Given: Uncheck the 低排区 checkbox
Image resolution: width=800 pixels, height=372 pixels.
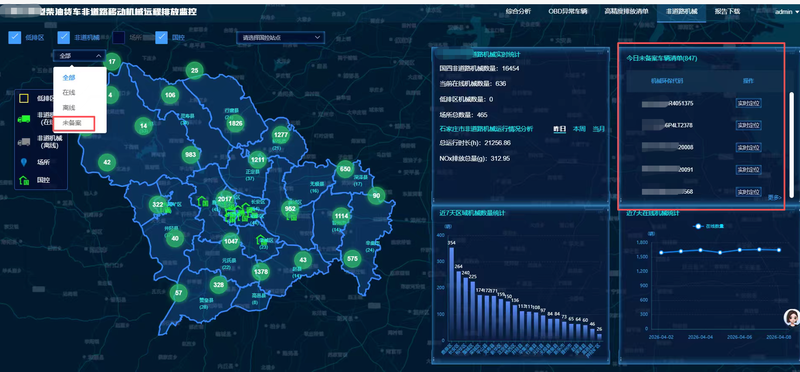Looking at the screenshot, I should click(x=15, y=37).
